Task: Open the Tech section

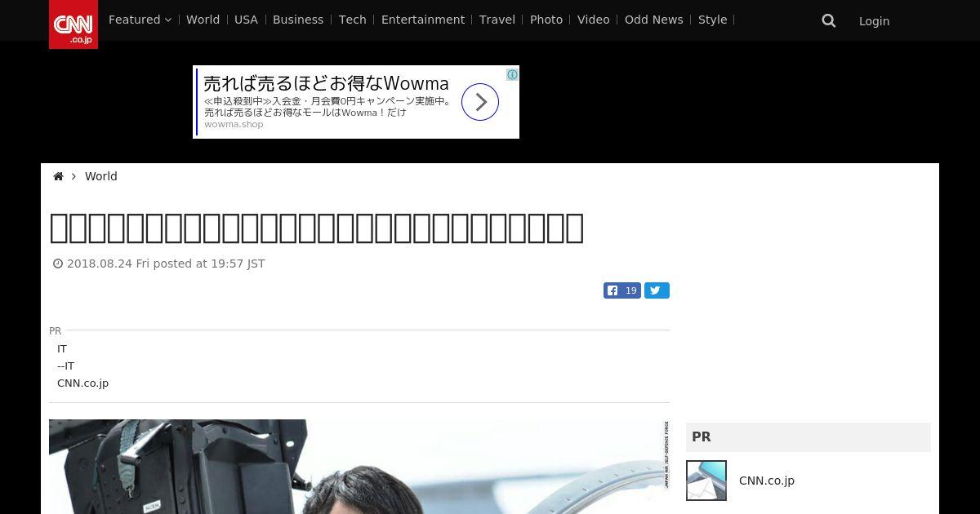Action: [x=353, y=20]
